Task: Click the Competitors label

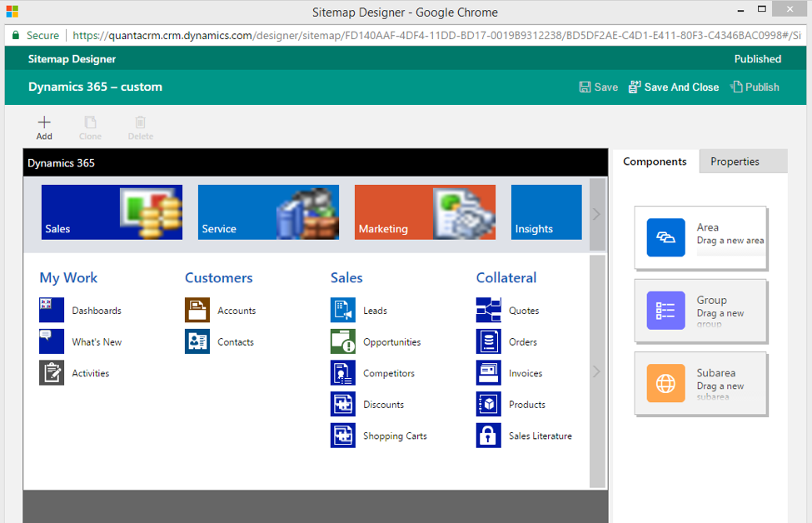Action: coord(389,373)
